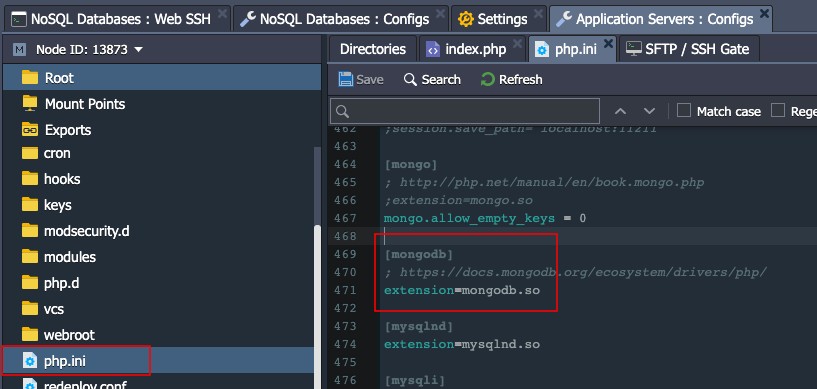The height and width of the screenshot is (389, 817).
Task: Click the docs.mongodb.org comment line
Action: [575, 272]
